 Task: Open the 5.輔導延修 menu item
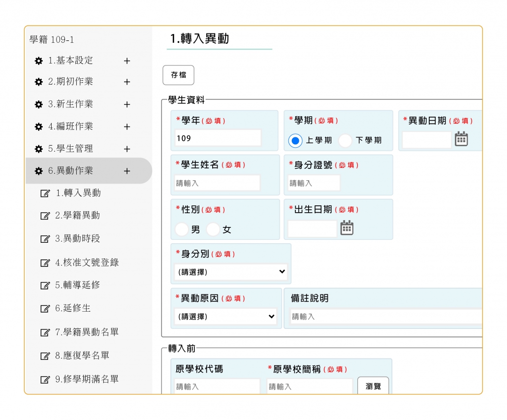[x=78, y=285]
